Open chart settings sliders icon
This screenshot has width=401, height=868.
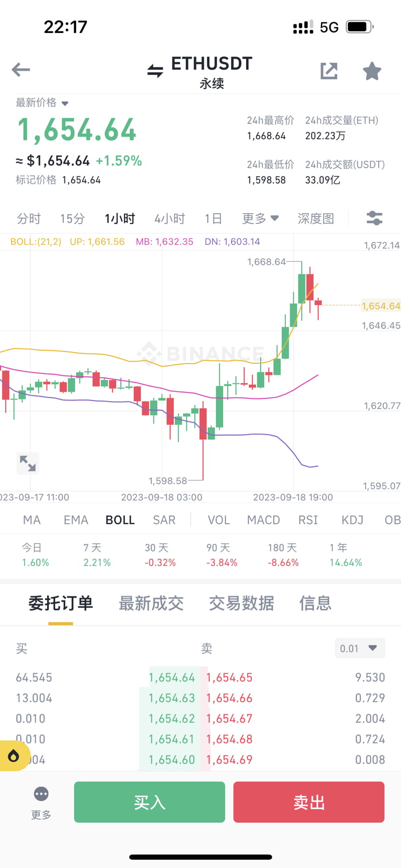pyautogui.click(x=374, y=218)
